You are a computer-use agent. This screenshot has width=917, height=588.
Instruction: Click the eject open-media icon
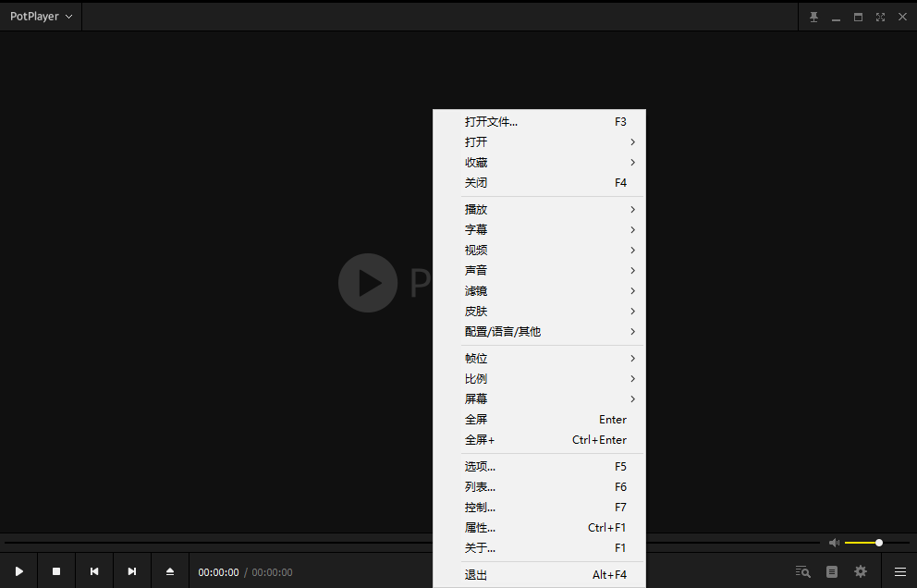[x=169, y=570]
